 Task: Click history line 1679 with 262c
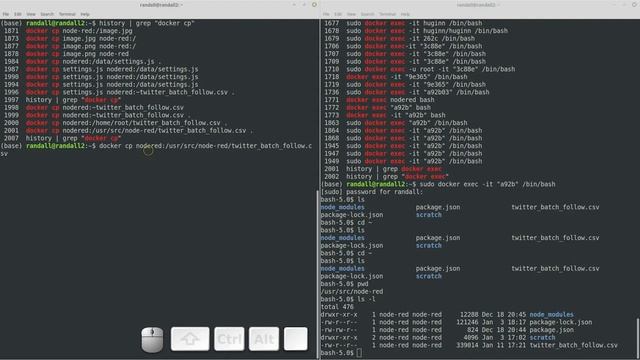pos(400,38)
